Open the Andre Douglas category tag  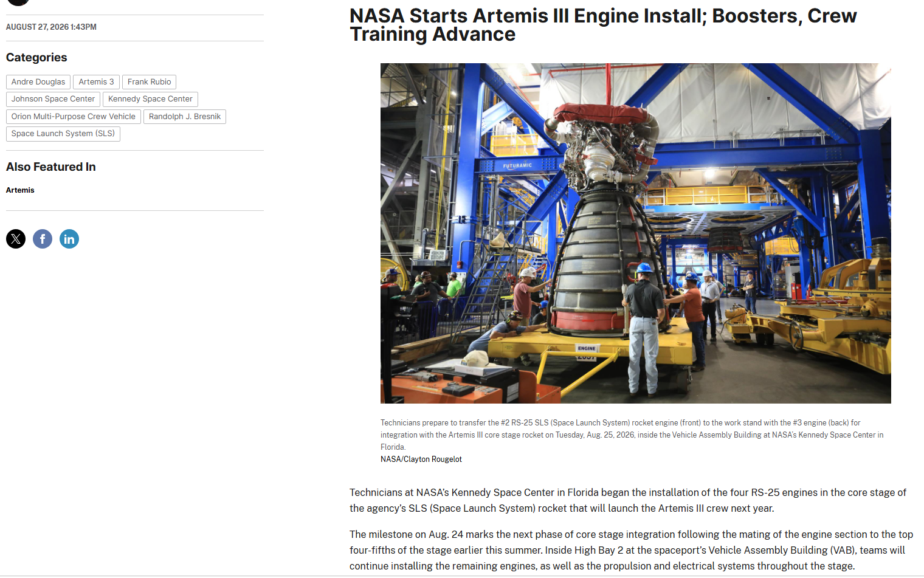click(38, 82)
